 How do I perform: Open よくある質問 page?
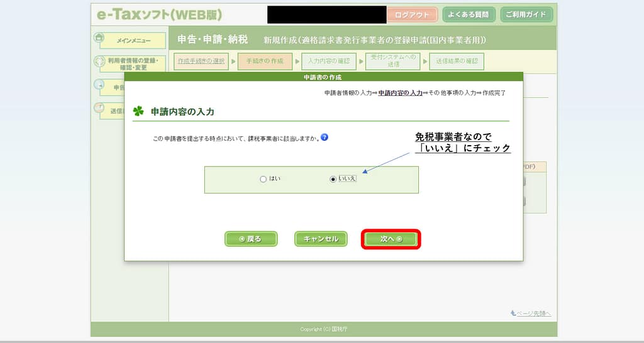click(x=469, y=15)
